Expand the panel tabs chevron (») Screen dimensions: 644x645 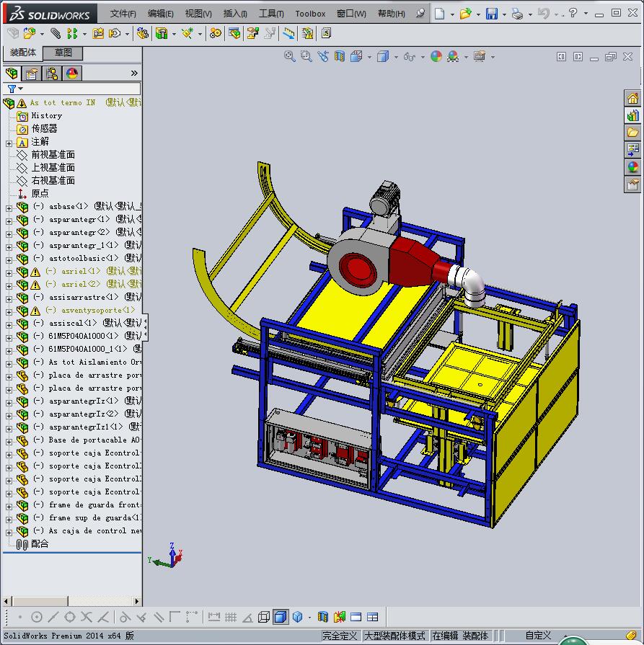coord(134,74)
